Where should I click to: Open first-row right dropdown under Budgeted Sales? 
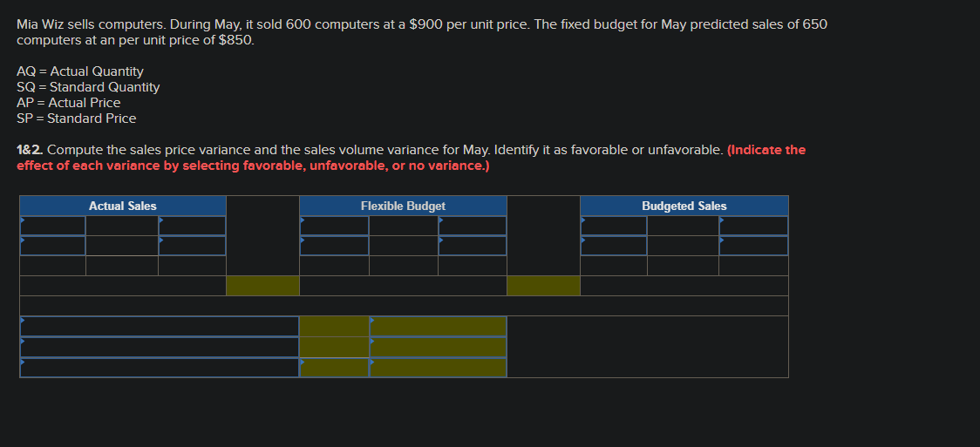pyautogui.click(x=754, y=226)
